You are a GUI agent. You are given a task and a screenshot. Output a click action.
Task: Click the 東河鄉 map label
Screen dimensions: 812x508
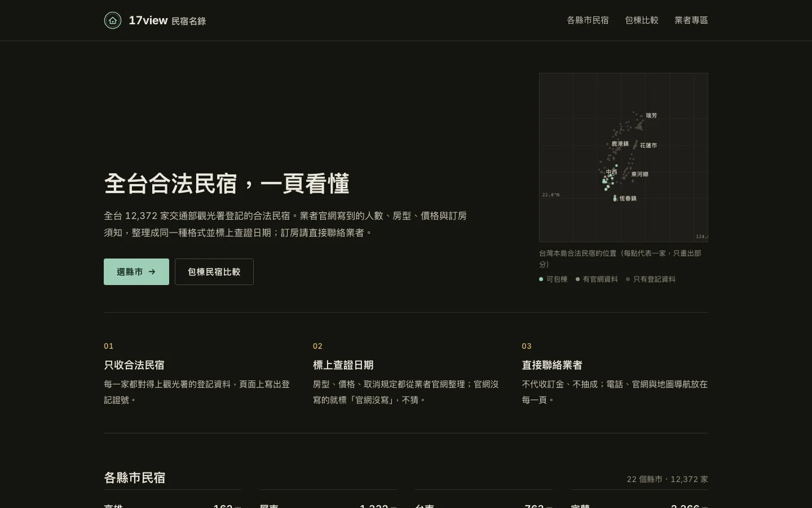[x=640, y=174]
